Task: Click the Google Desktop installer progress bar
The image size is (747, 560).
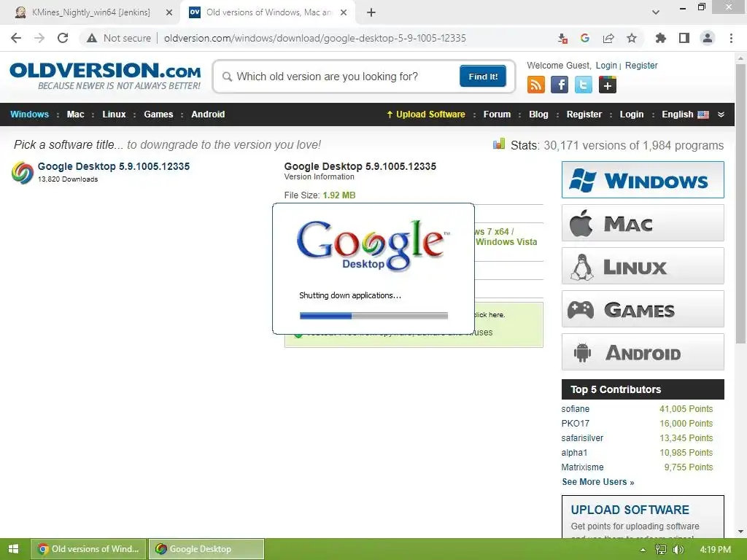Action: pyautogui.click(x=373, y=315)
